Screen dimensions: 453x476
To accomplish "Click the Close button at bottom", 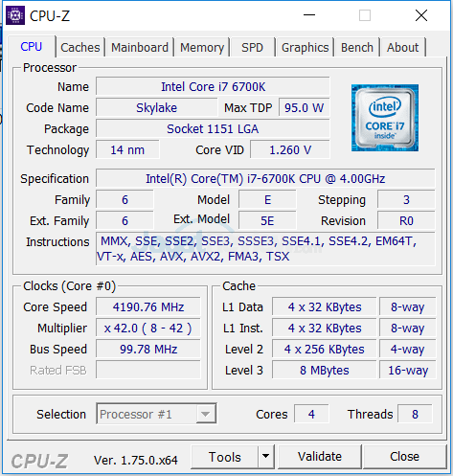I will (x=404, y=457).
